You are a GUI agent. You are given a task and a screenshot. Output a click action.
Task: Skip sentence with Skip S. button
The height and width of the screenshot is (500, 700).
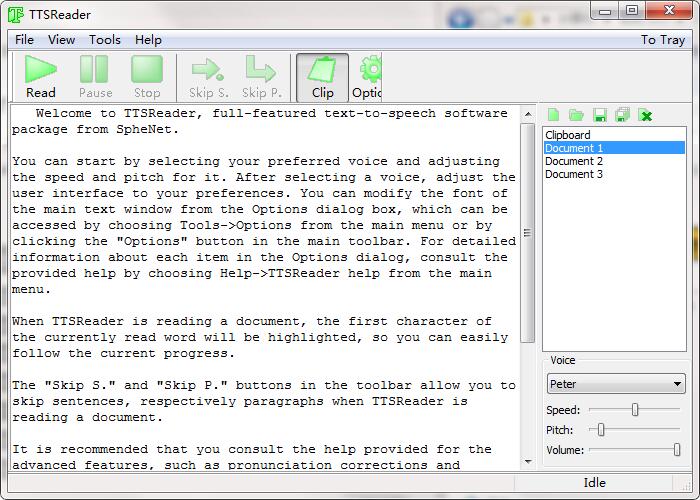coord(208,77)
